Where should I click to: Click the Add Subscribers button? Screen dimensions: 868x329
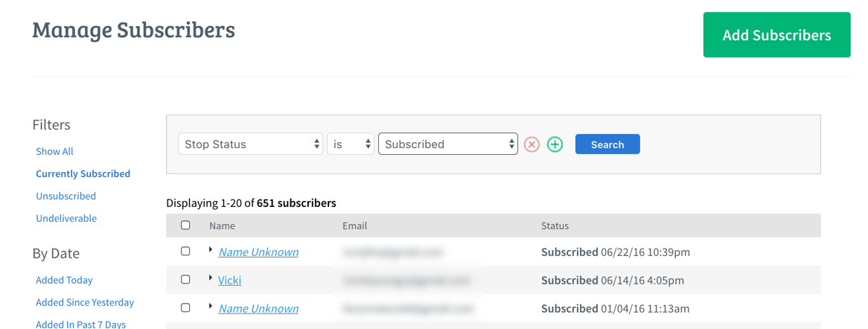coord(776,35)
